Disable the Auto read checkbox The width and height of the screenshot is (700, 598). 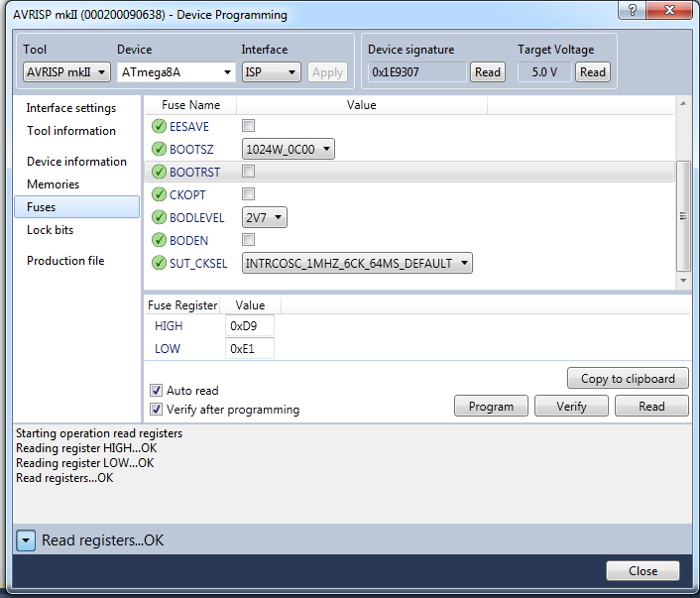pyautogui.click(x=156, y=391)
